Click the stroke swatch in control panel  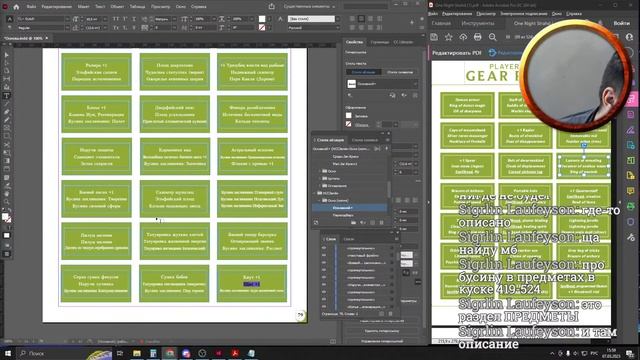262,28
